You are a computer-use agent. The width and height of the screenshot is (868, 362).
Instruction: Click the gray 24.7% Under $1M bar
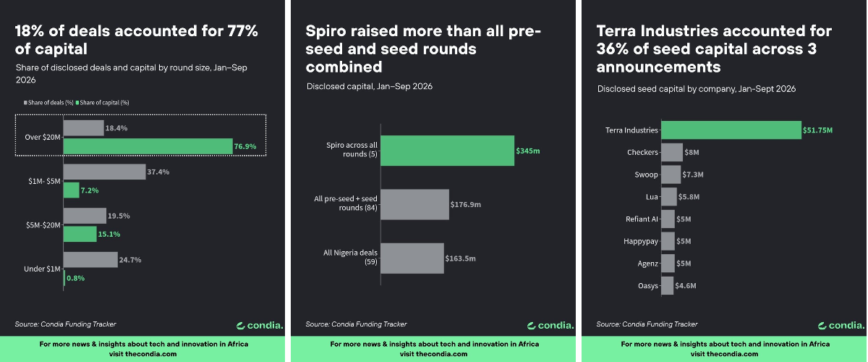coord(90,259)
